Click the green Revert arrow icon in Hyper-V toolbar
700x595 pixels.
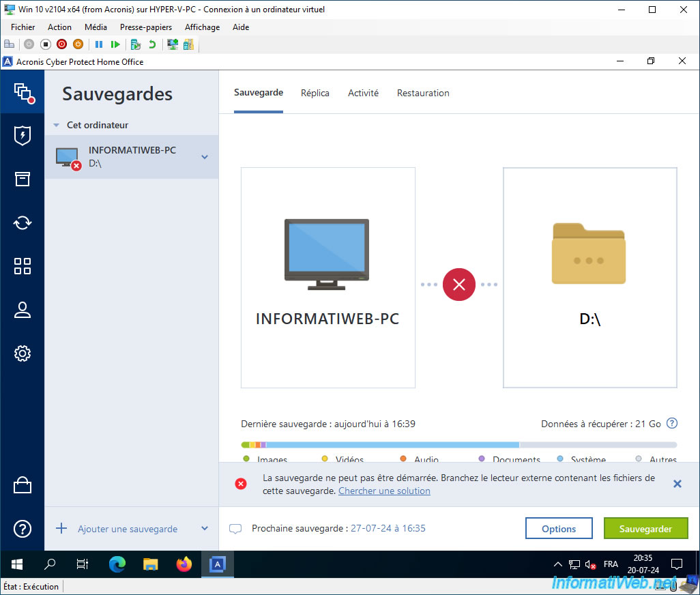(x=152, y=44)
